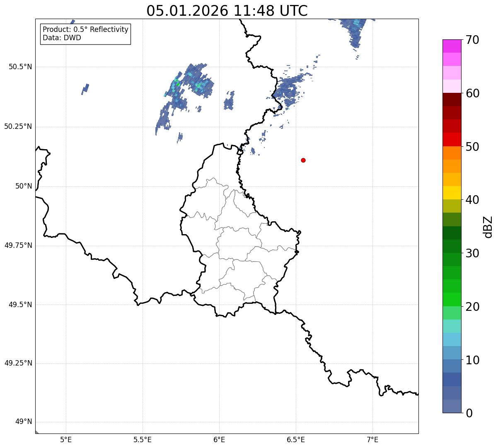Select the 'Product: 0.5° Reflectivity' text
The image size is (498, 448).
point(85,30)
